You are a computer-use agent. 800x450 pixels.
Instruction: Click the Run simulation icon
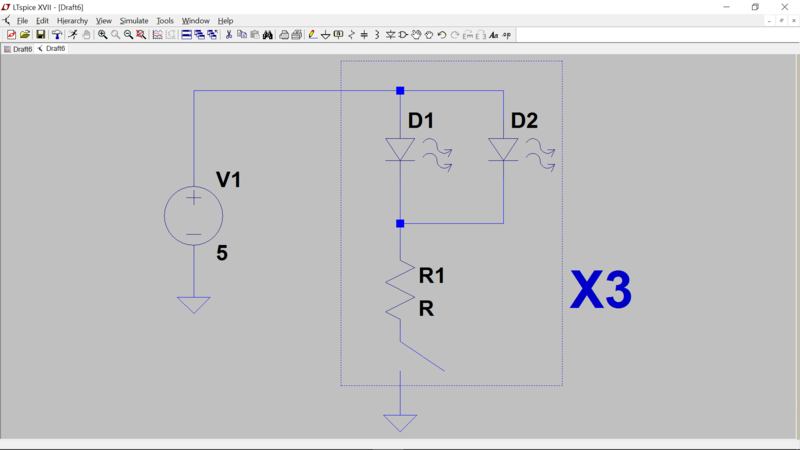[73, 35]
